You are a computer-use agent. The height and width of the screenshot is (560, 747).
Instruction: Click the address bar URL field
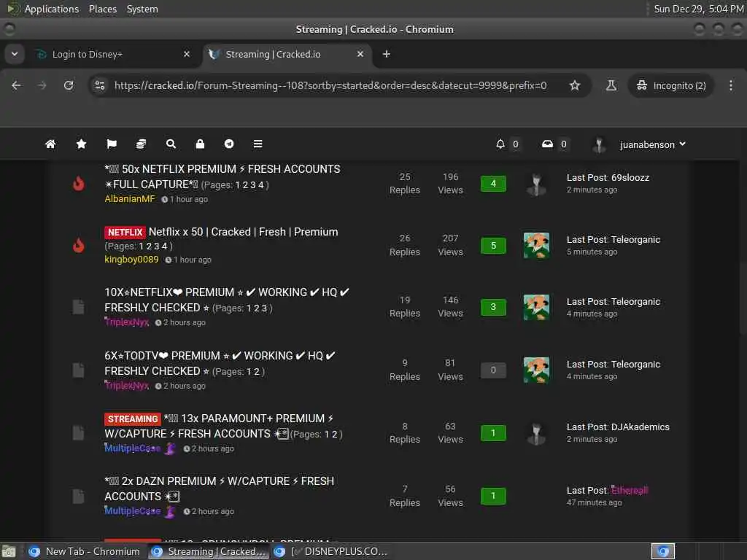[330, 86]
